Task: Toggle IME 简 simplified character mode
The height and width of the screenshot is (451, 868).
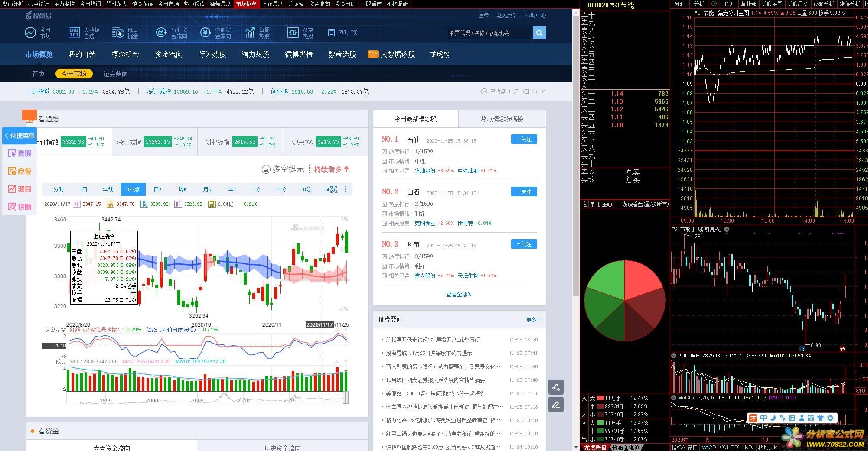Action: click(811, 418)
